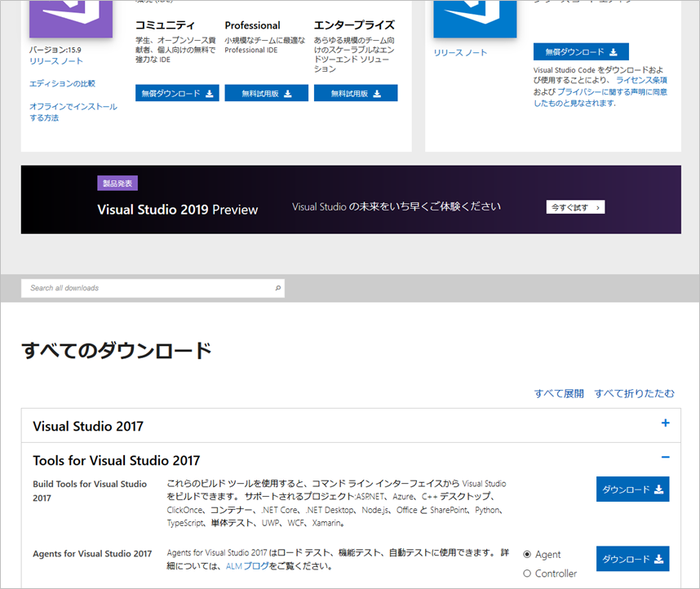This screenshot has height=589, width=700.
Task: Select the Agent radio button
Action: pyautogui.click(x=528, y=553)
